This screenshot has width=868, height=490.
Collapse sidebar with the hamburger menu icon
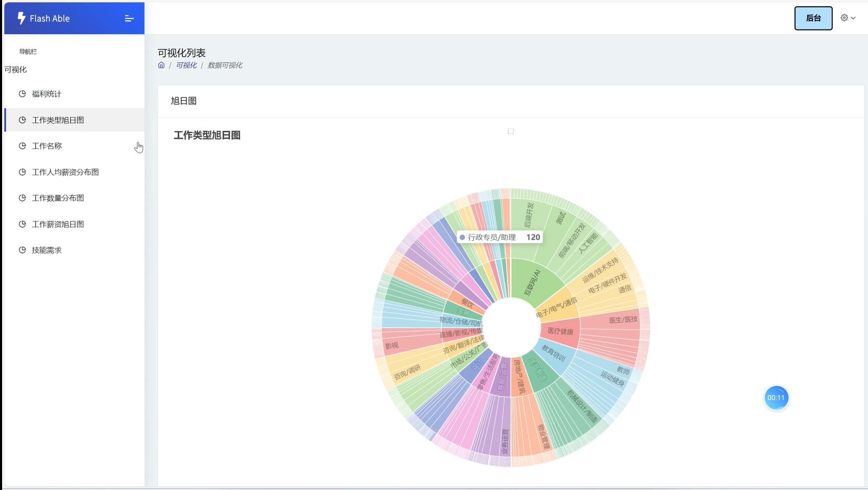(129, 18)
